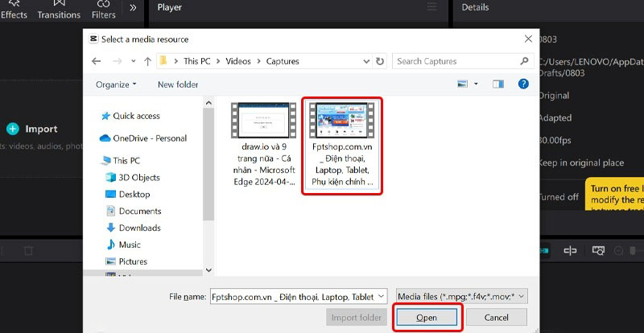Image resolution: width=644 pixels, height=333 pixels.
Task: Open the File name dropdown arrow
Action: pyautogui.click(x=382, y=296)
